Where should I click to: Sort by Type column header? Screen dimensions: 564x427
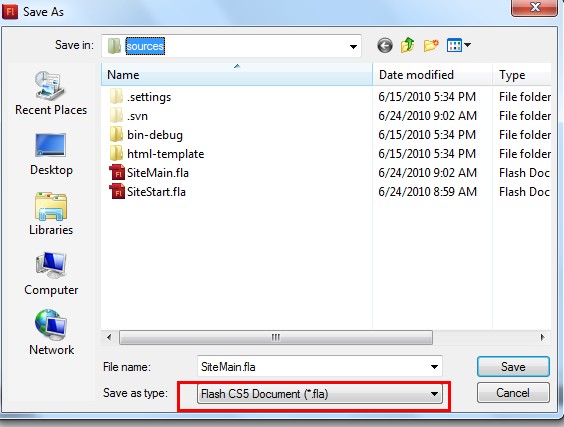click(x=522, y=75)
